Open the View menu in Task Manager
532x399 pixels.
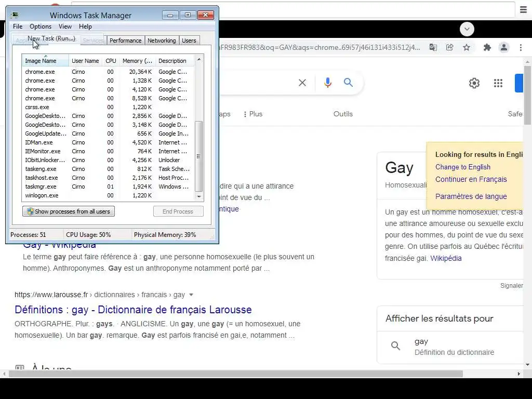[65, 26]
